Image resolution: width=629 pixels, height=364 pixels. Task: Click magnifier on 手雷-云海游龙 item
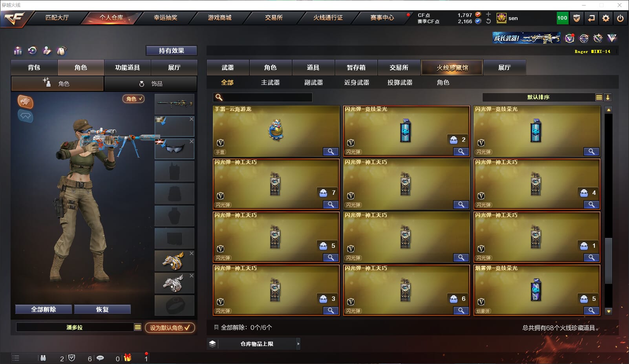[x=331, y=152]
